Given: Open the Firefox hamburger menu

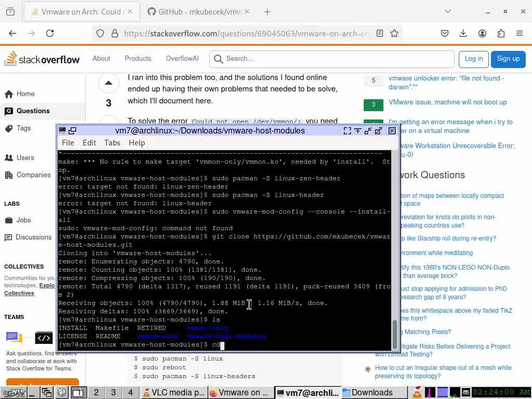Looking at the screenshot, I should [x=519, y=33].
